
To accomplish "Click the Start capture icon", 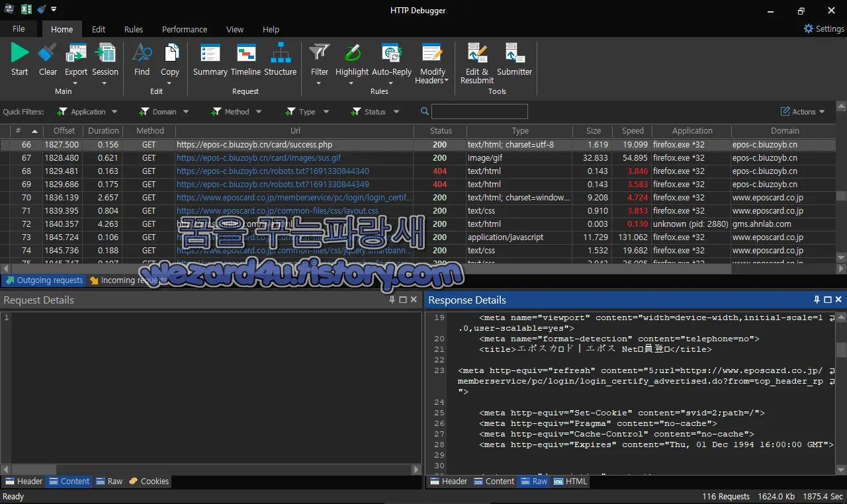I will point(20,53).
